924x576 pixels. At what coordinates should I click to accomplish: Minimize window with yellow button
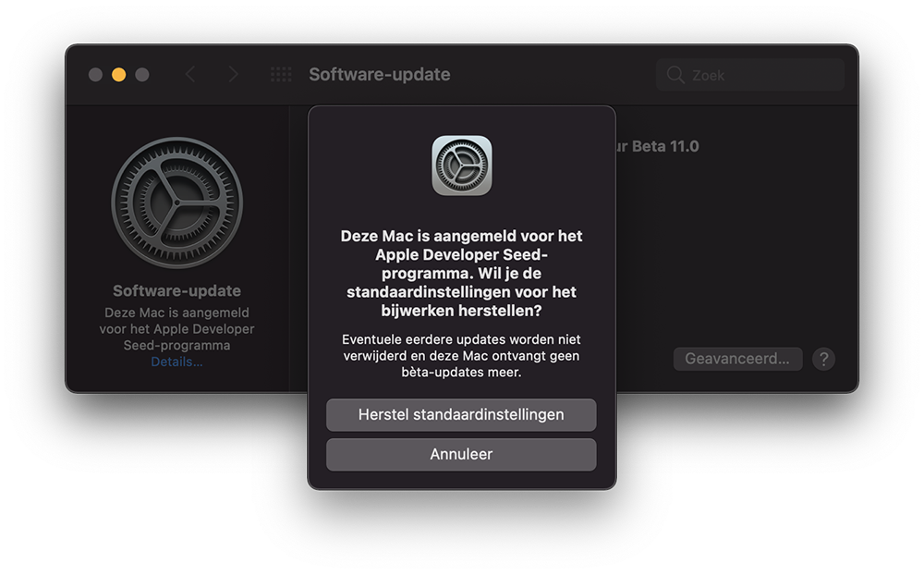118,74
